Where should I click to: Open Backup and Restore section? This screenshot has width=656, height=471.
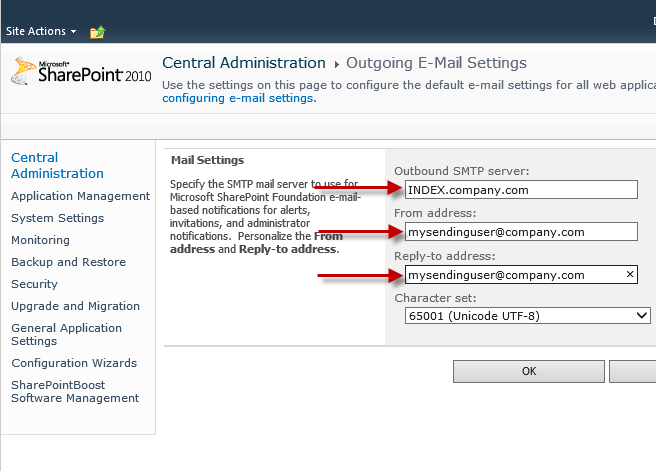click(68, 262)
